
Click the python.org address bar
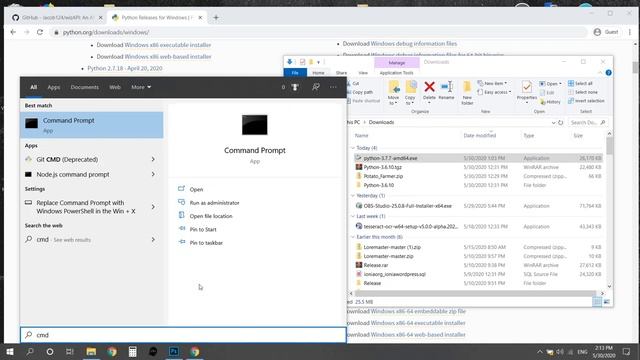pos(318,32)
